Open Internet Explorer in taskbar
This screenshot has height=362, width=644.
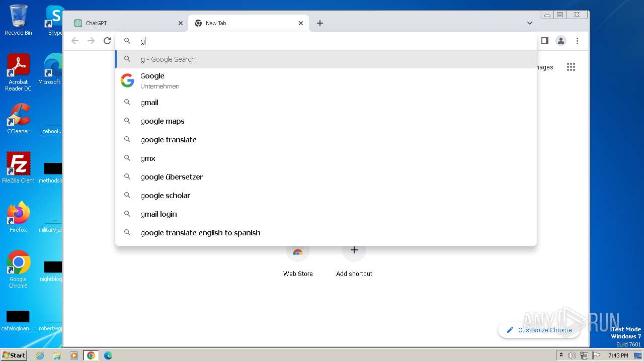pos(40,355)
